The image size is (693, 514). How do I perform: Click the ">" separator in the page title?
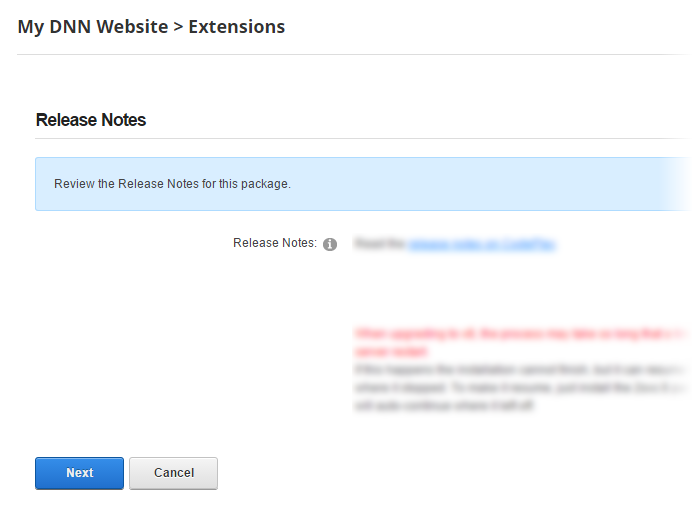(x=178, y=27)
